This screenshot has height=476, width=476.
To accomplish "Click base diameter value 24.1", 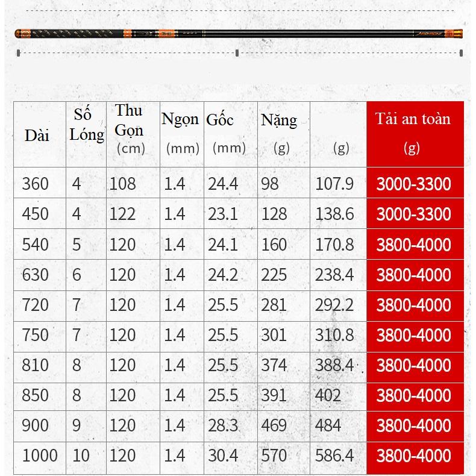I will pyautogui.click(x=223, y=245).
